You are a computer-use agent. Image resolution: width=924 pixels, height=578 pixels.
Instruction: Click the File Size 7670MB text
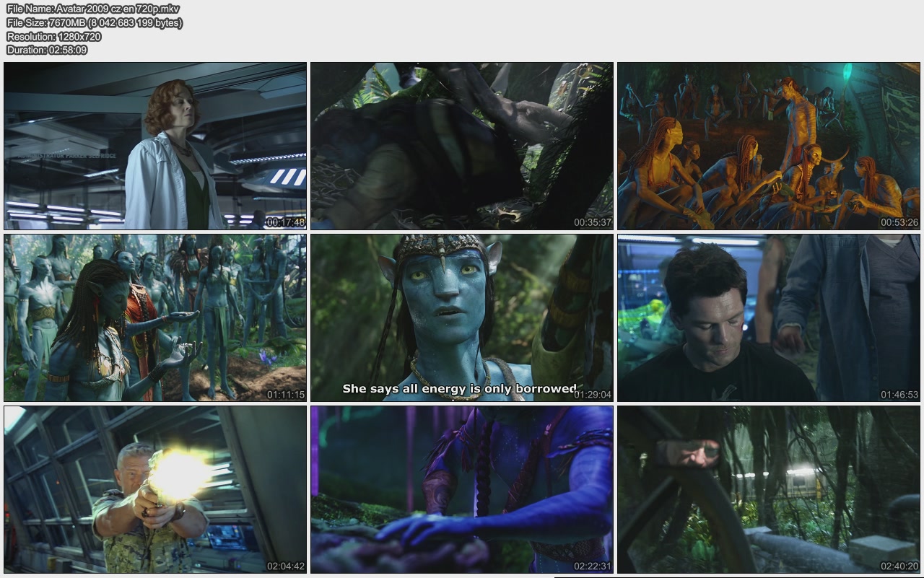[95, 22]
